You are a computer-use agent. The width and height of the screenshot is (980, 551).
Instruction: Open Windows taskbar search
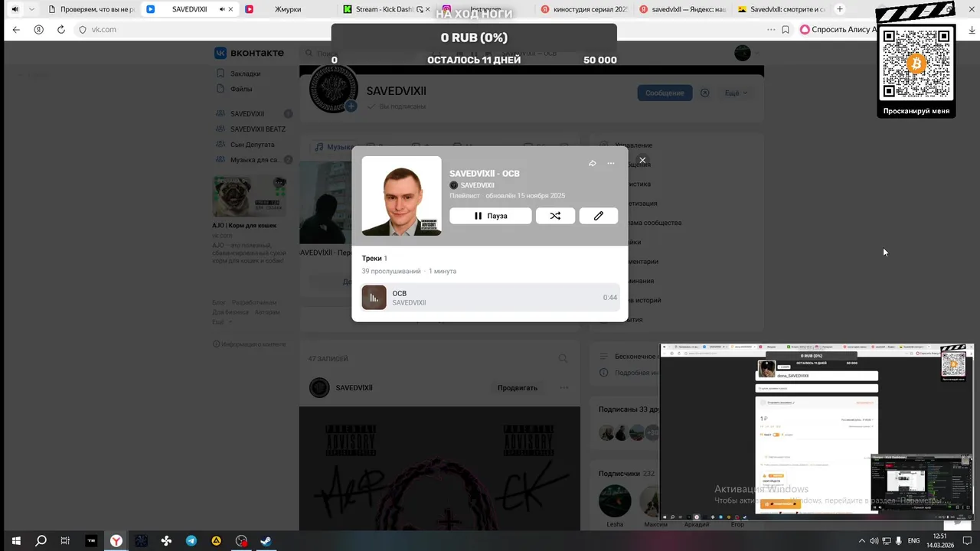click(x=41, y=540)
